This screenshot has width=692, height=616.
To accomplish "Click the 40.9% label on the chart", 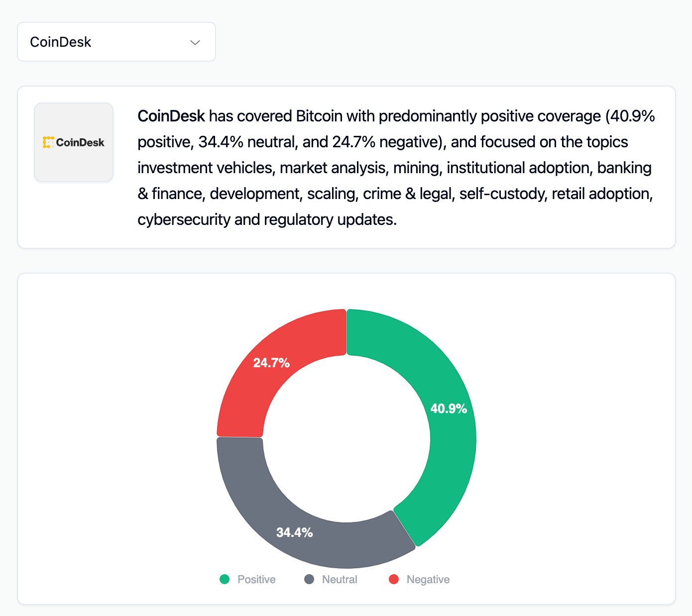I will pyautogui.click(x=449, y=409).
